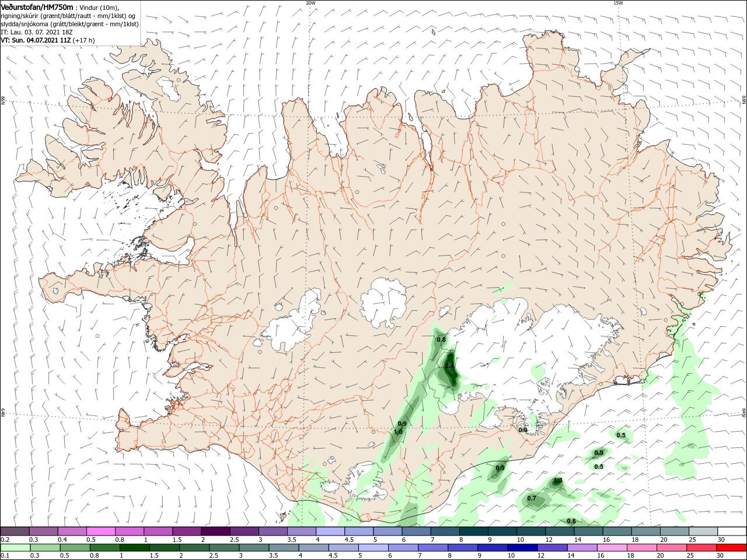The image size is (747, 560).
Task: Select the dark blue lower swatch between 10 and 12
Action: click(522, 548)
